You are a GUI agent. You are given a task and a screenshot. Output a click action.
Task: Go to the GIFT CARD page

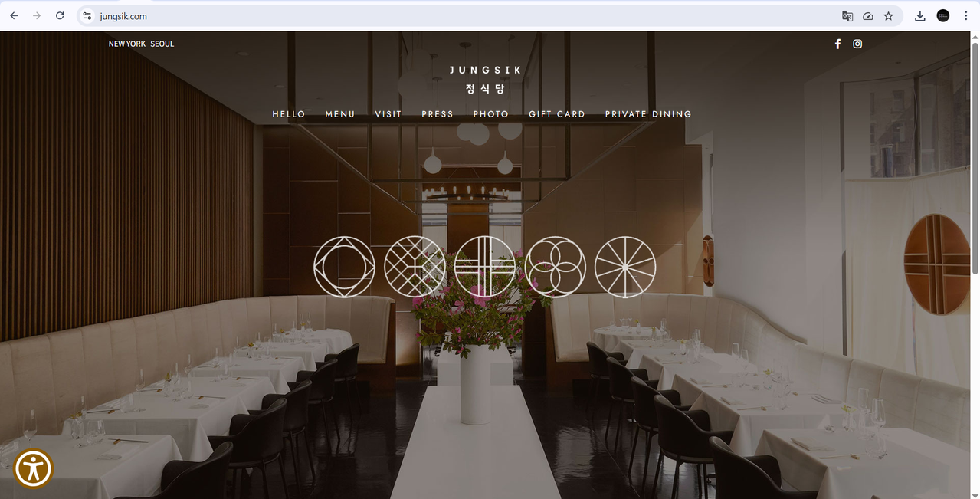click(557, 114)
